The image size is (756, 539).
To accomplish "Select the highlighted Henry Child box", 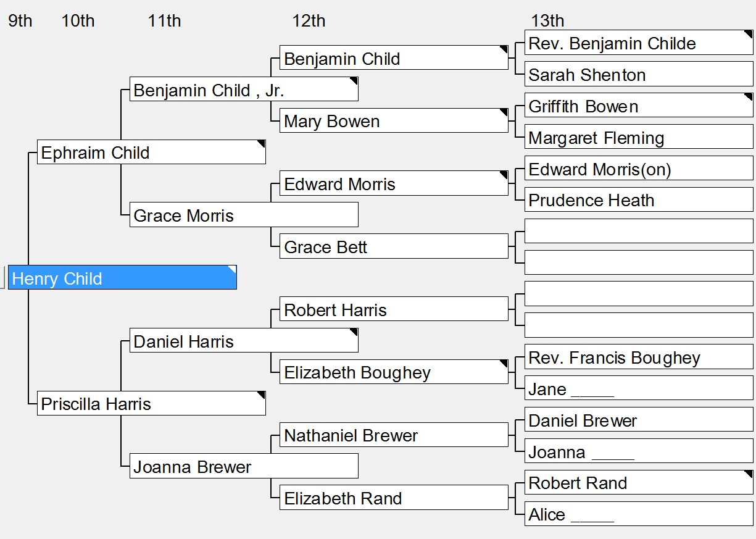I will click(122, 277).
